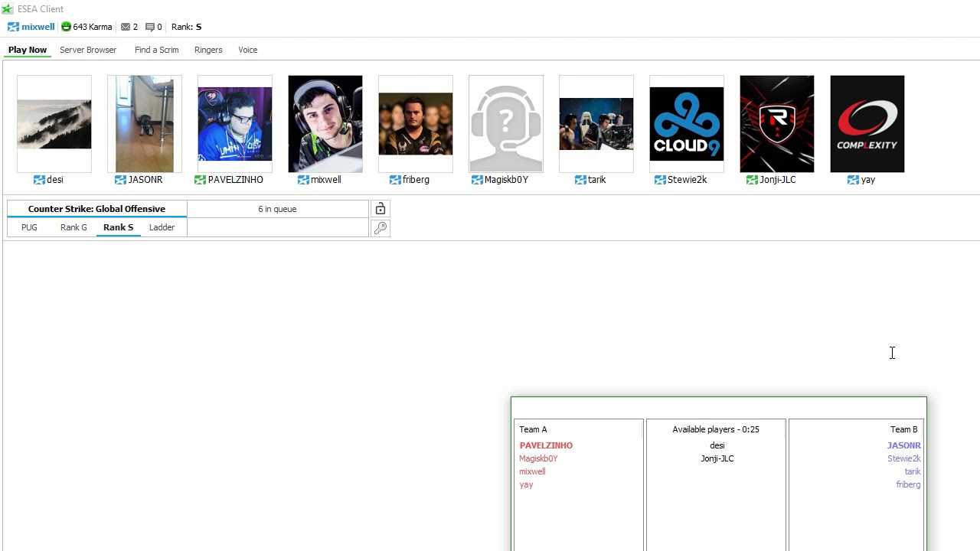The width and height of the screenshot is (980, 551).
Task: Click the Rank: S label
Action: (186, 27)
